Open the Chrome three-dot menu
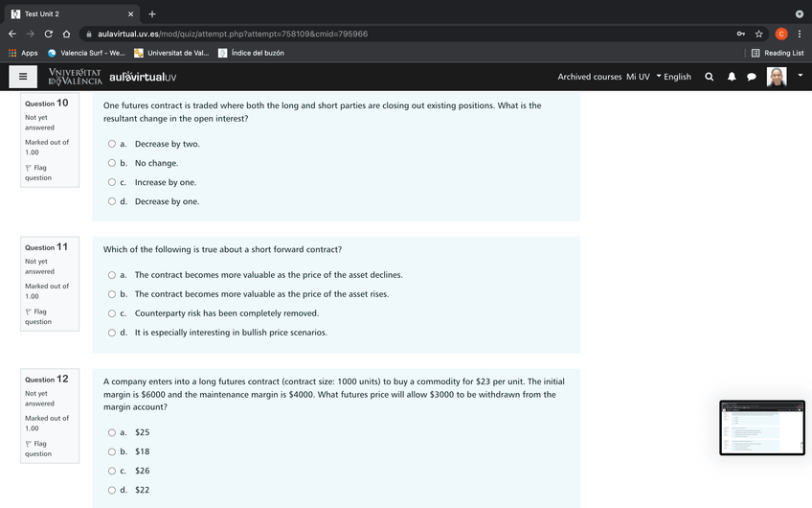Viewport: 812px width, 508px height. click(800, 34)
